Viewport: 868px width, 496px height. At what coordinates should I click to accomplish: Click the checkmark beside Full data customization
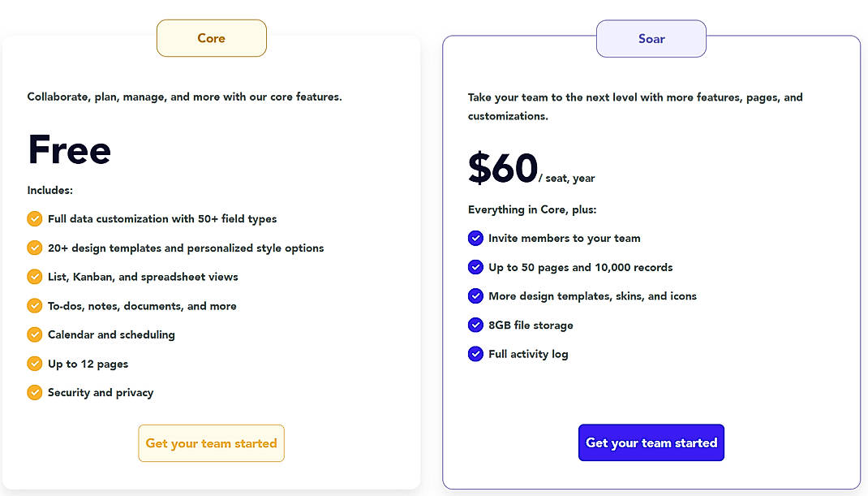34,218
